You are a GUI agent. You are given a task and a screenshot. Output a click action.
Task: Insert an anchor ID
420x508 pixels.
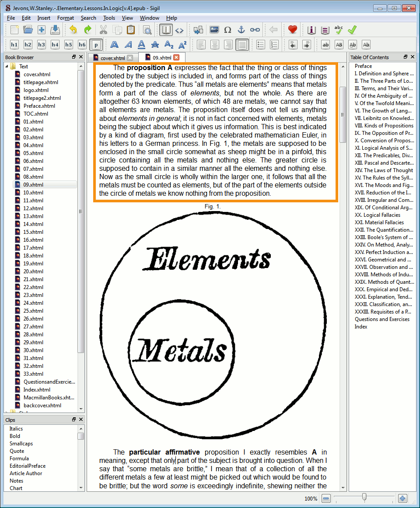(x=241, y=30)
